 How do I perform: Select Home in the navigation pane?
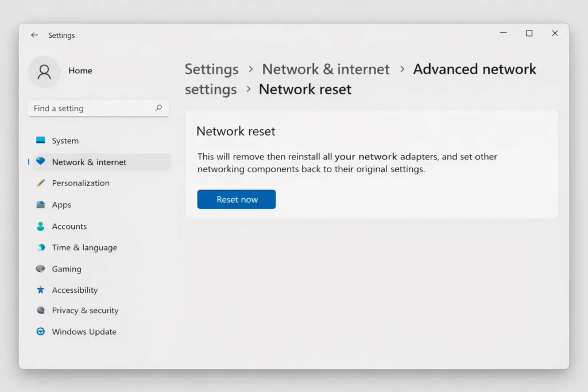(x=80, y=71)
